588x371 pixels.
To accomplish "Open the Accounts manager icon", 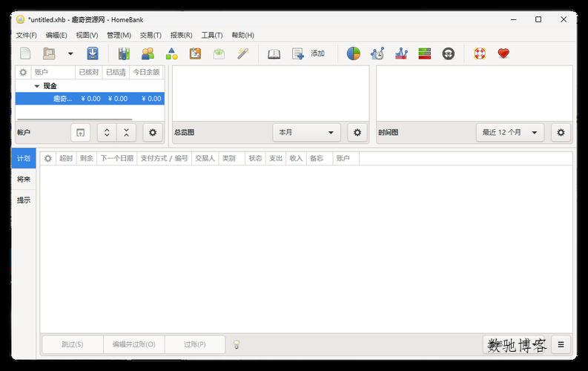I will coord(124,53).
